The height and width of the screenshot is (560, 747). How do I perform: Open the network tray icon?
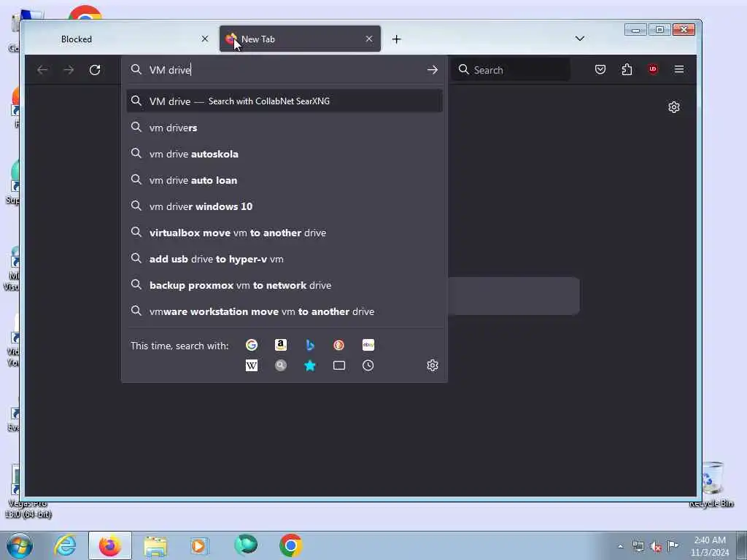[x=638, y=547]
